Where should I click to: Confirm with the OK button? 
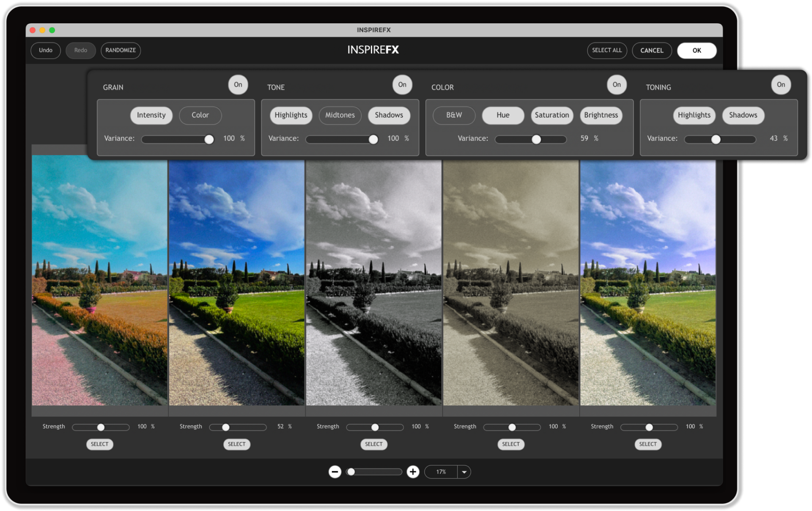tap(697, 50)
